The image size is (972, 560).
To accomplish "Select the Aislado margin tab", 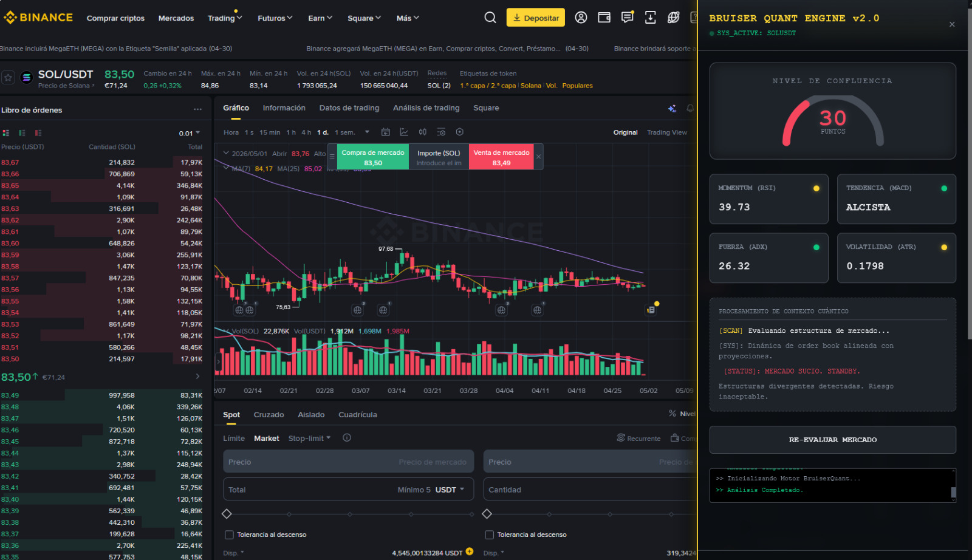I will point(311,415).
